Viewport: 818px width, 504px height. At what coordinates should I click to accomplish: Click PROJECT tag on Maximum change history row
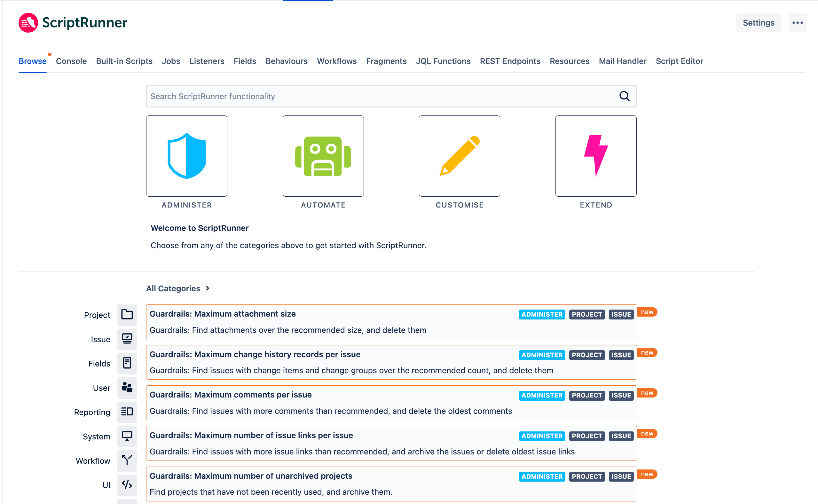(587, 355)
